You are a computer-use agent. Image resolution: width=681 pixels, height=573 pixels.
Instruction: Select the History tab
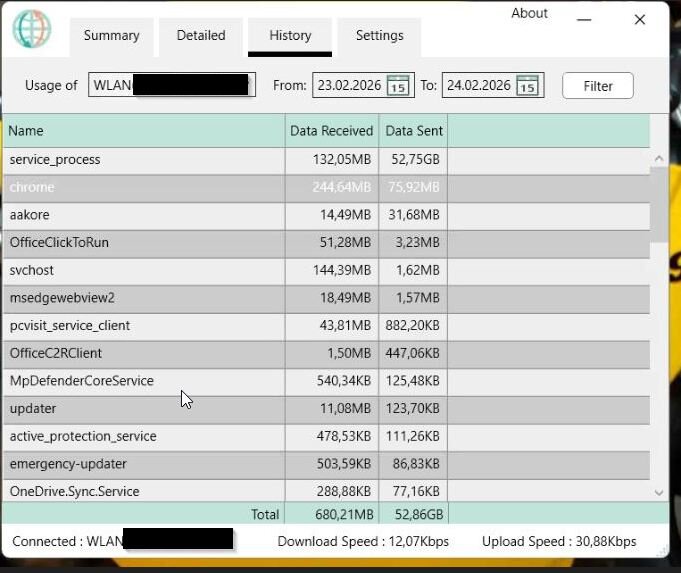tap(290, 36)
